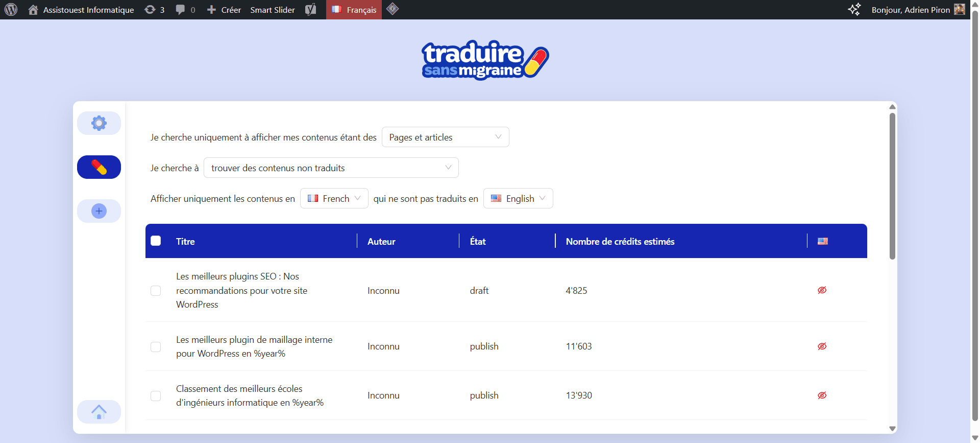The height and width of the screenshot is (443, 980).
Task: Click the Français language menu item
Action: pyautogui.click(x=354, y=10)
